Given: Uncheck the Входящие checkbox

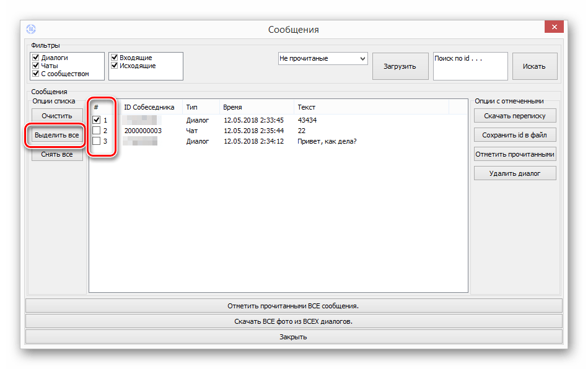Looking at the screenshot, I should pyautogui.click(x=115, y=58).
